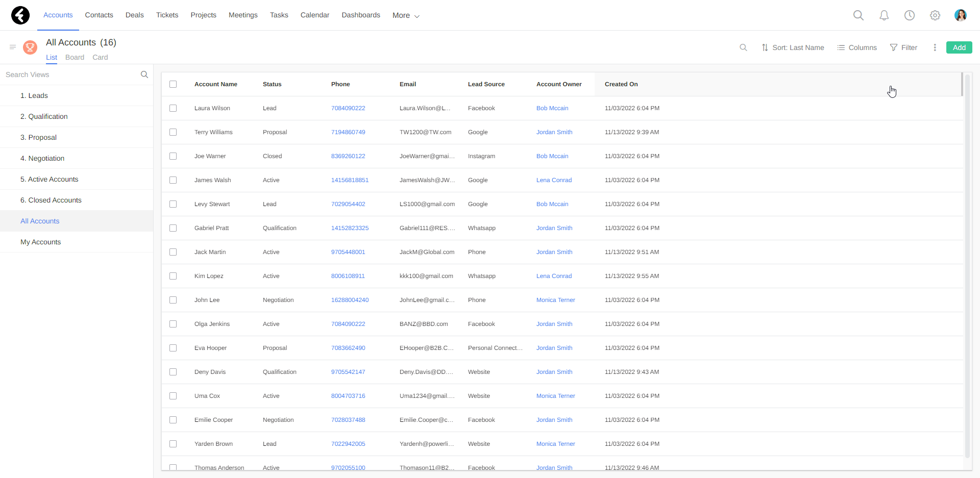Open the three-dot more options menu
The width and height of the screenshot is (980, 478).
(935, 47)
